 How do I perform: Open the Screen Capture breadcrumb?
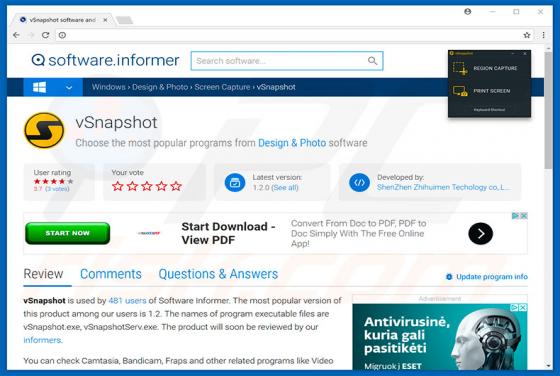pos(222,87)
